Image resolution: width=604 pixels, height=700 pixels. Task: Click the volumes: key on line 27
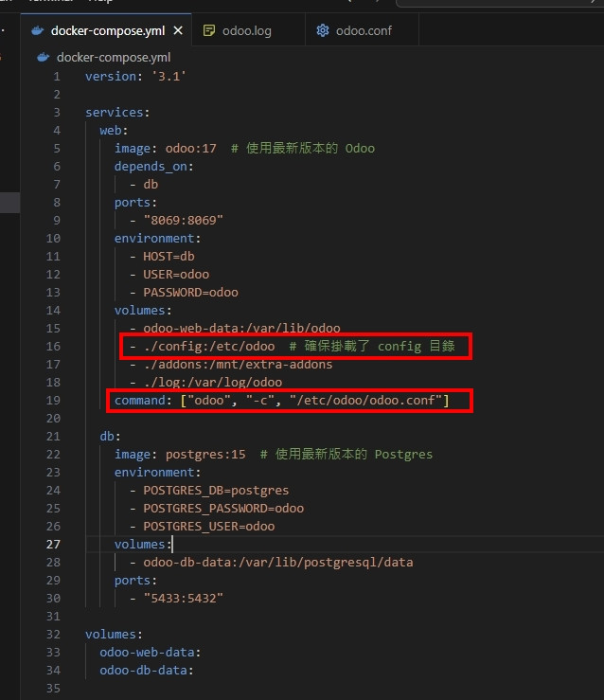(143, 545)
